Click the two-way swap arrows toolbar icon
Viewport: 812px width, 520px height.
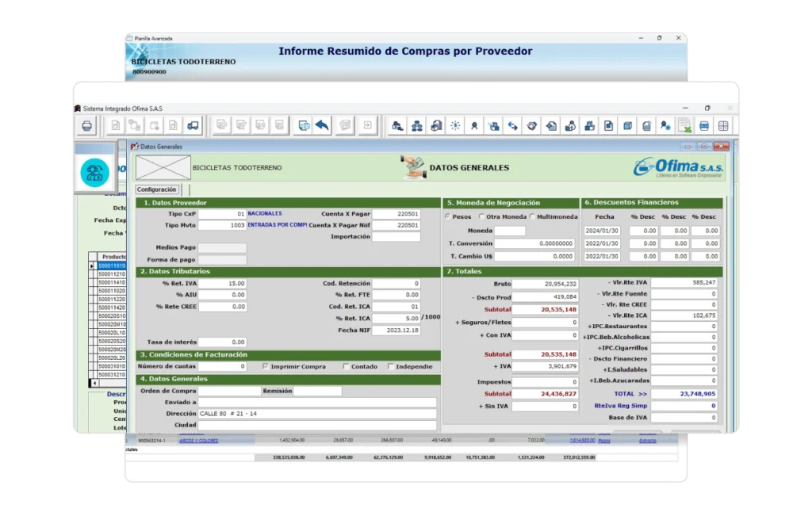(513, 126)
